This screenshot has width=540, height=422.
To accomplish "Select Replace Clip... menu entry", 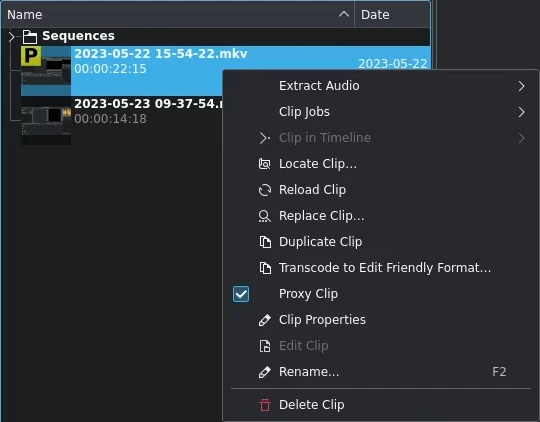I will point(381,216).
